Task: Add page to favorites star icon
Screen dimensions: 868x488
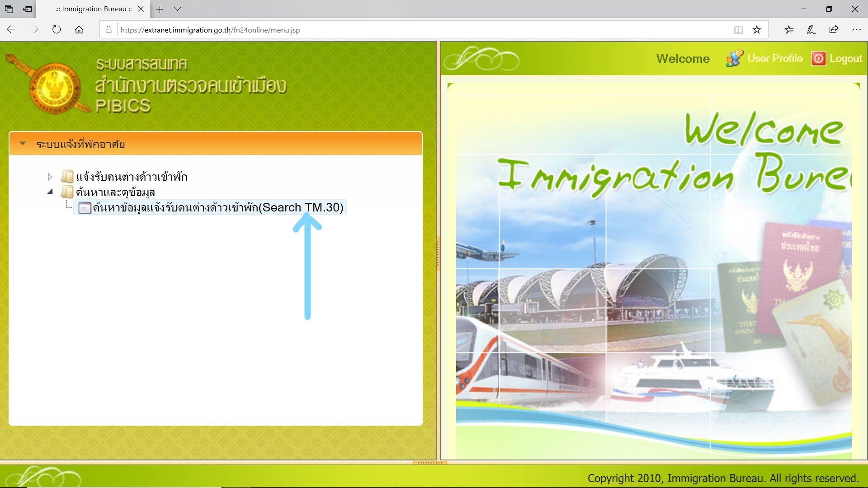Action: click(757, 30)
